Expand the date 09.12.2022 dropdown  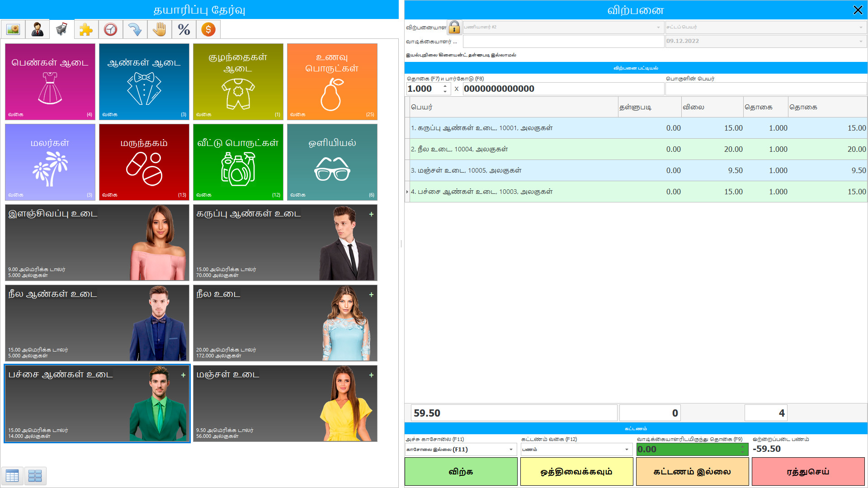point(861,41)
